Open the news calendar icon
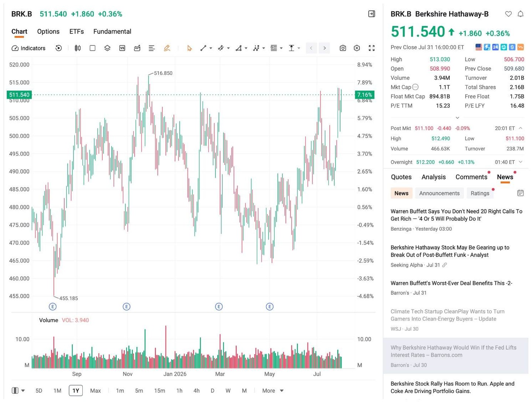The image size is (532, 403). tap(521, 193)
